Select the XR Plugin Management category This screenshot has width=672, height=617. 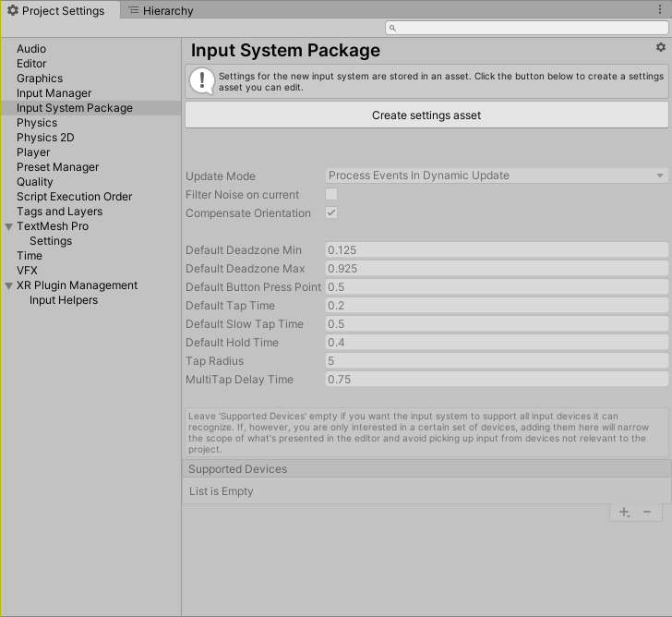tap(78, 285)
